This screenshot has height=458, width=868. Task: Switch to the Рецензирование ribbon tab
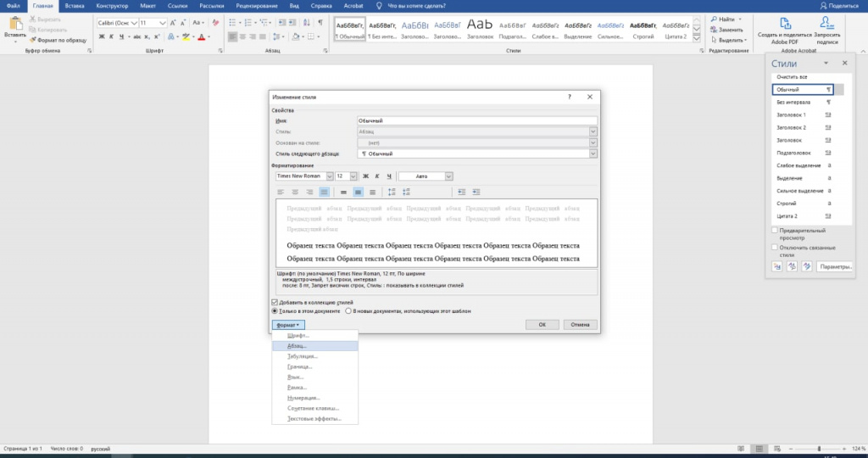(256, 6)
